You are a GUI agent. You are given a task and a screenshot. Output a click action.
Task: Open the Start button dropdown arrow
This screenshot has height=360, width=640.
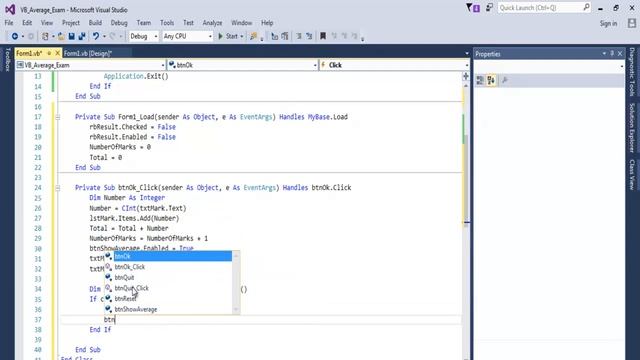coord(242,36)
